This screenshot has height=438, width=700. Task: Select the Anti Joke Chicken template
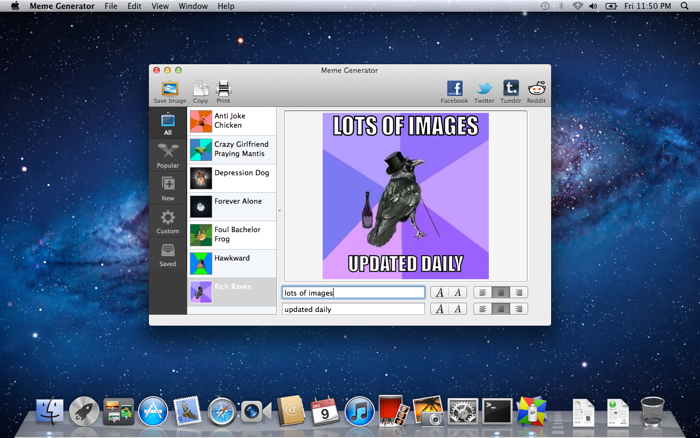232,121
